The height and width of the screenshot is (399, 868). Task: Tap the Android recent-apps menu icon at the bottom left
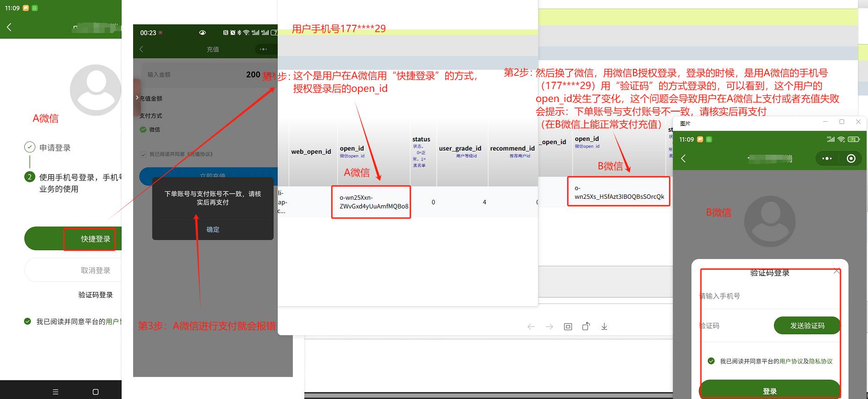[x=56, y=392]
